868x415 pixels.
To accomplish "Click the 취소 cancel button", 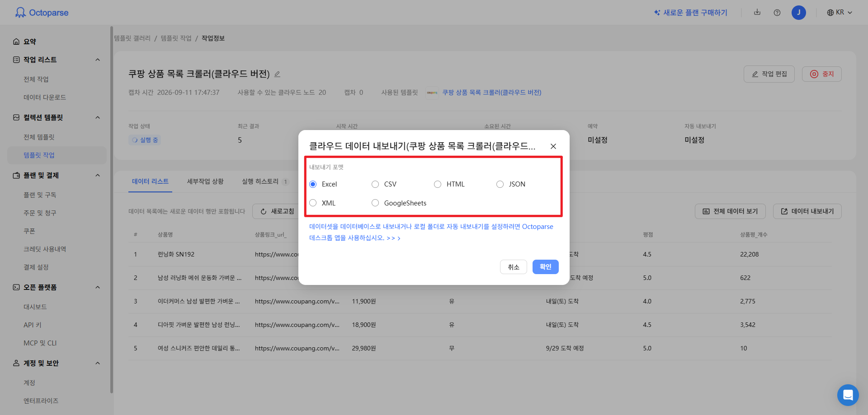I will coord(514,267).
